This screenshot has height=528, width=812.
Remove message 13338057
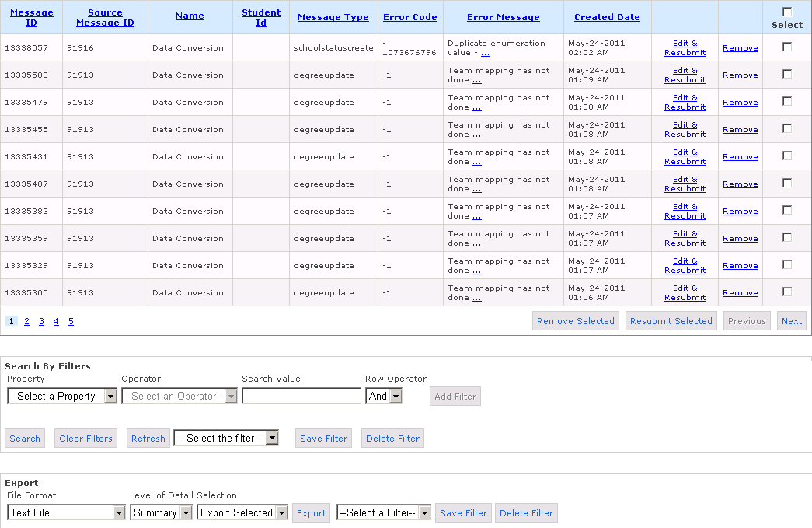click(x=741, y=47)
